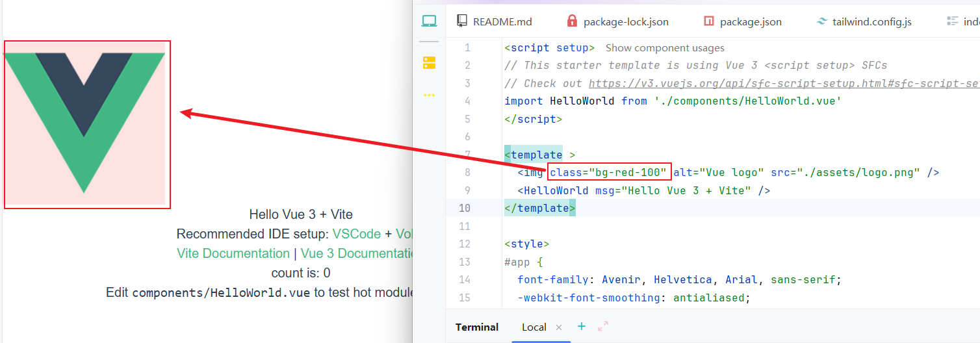980x343 pixels.
Task: Click line number 15 in gutter
Action: 465,298
